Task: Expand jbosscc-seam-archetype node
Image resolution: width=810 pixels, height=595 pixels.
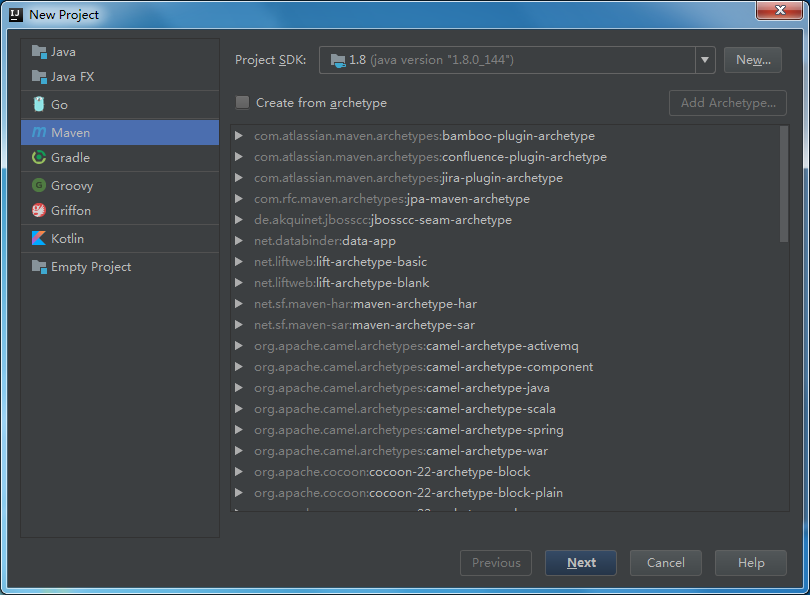Action: [239, 220]
